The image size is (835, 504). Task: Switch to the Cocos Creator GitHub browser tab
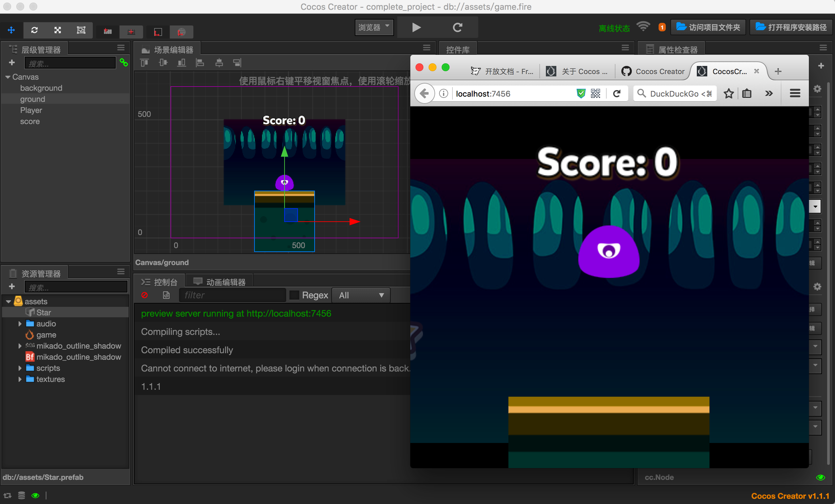pyautogui.click(x=653, y=71)
